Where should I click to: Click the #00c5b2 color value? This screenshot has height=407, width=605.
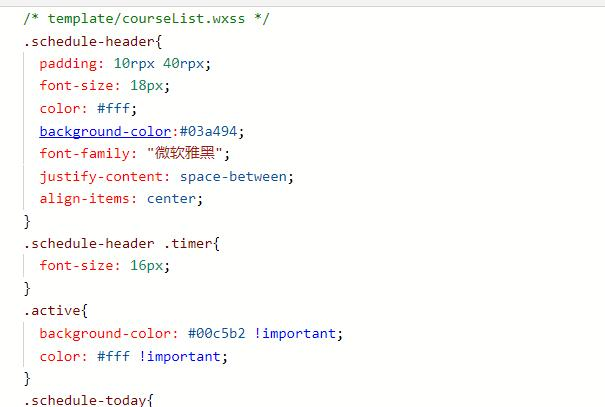pos(216,333)
